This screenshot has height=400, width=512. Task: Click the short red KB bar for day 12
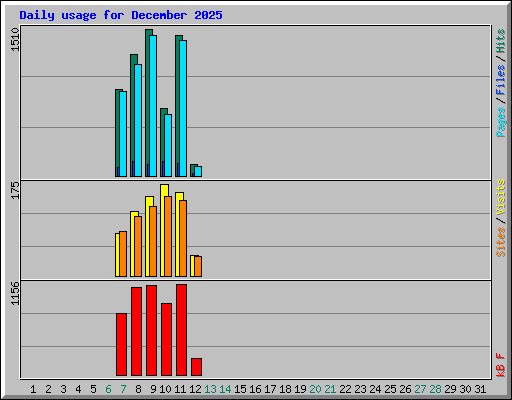click(x=196, y=367)
